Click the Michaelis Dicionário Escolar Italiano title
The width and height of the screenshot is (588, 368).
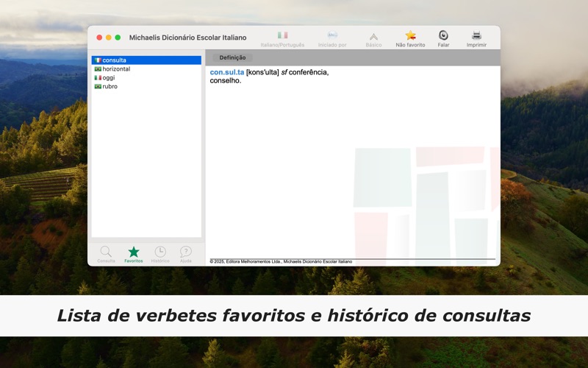pos(188,38)
